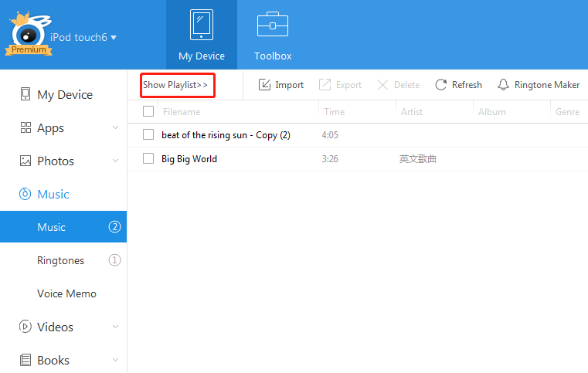Click the Refresh icon in toolbar

click(441, 85)
